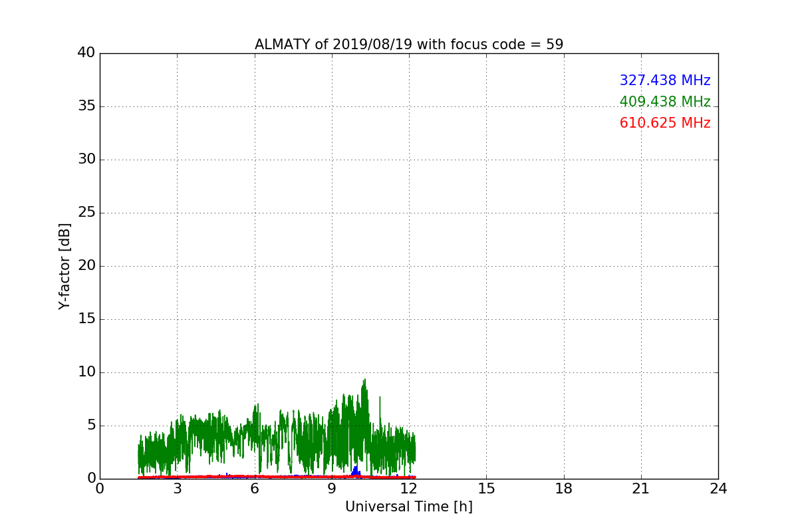Click the x-axis tick label 6
798x532 pixels.
pos(255,489)
